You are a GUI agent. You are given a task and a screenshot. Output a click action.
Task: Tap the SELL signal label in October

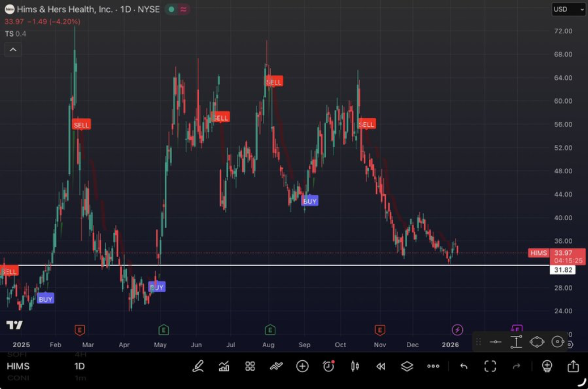point(367,125)
